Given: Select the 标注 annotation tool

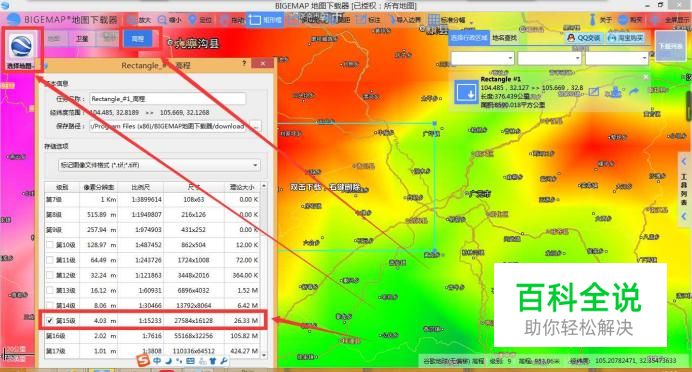Looking at the screenshot, I should tap(368, 20).
